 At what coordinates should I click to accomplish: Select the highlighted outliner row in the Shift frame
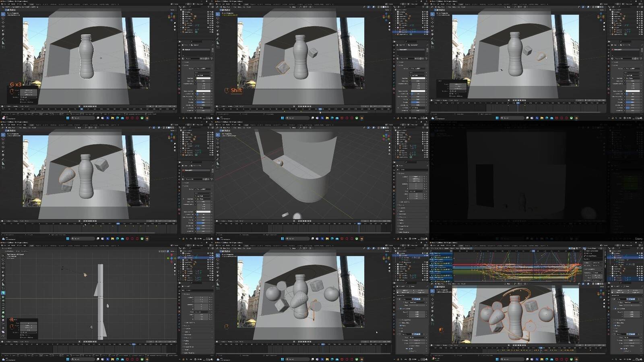pyautogui.click(x=411, y=32)
